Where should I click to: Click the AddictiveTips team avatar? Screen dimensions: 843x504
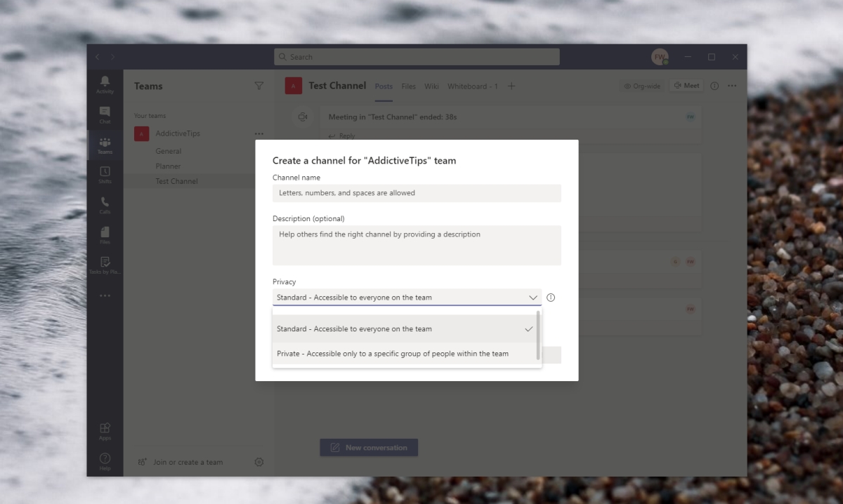point(142,133)
